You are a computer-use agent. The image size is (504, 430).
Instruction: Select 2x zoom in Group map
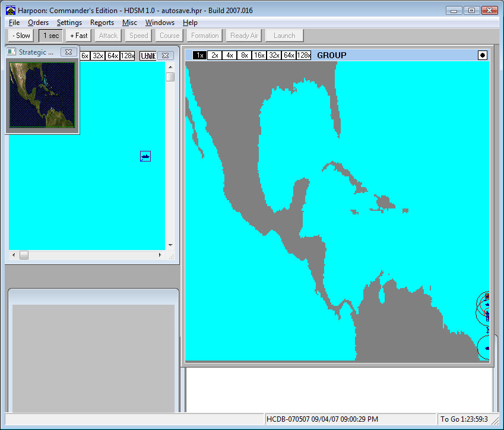pyautogui.click(x=215, y=55)
